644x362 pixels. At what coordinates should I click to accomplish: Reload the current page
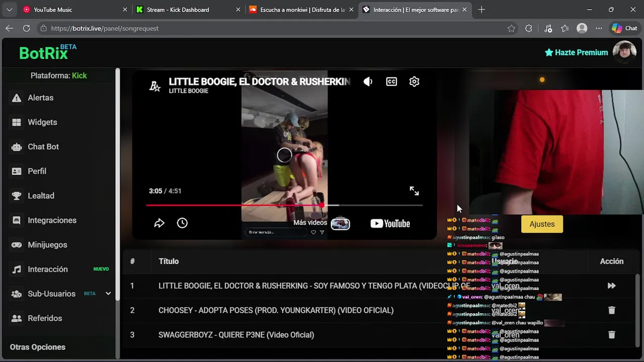tap(26, 28)
